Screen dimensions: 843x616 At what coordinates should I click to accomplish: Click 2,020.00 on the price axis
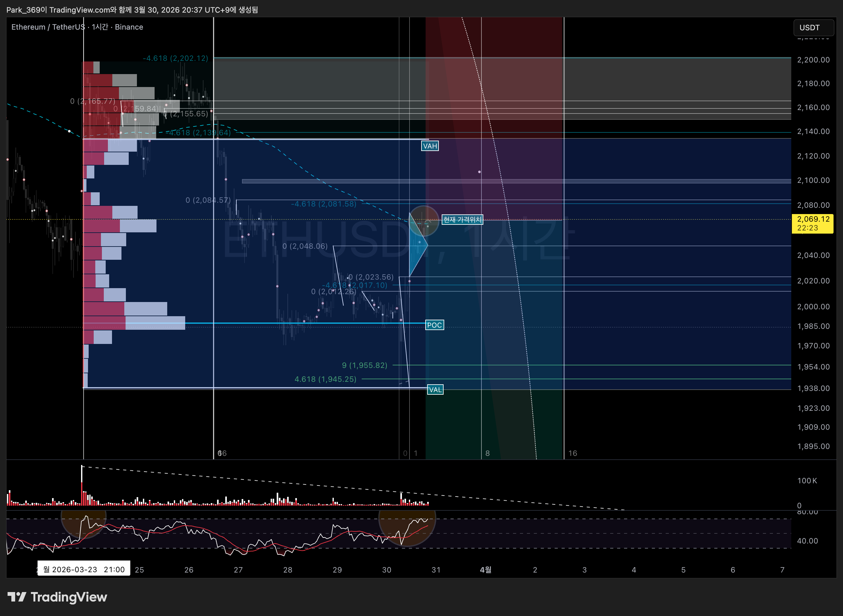coord(813,281)
